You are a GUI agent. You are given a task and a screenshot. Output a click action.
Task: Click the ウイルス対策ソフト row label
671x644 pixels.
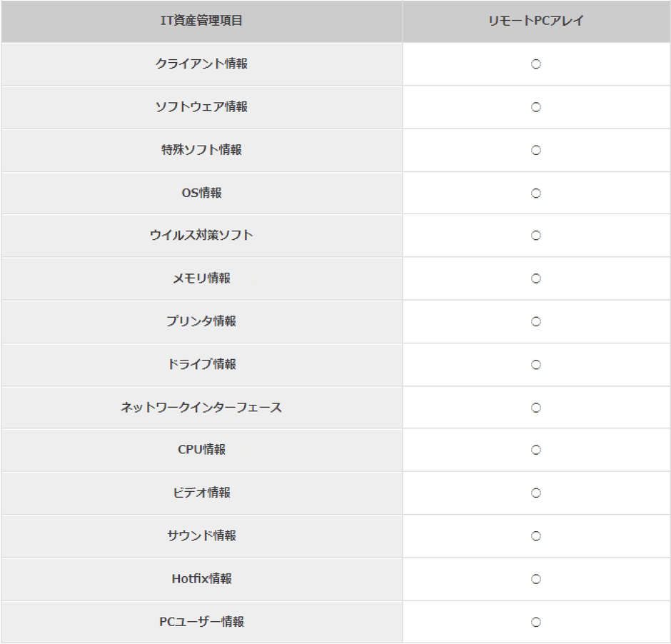click(201, 236)
